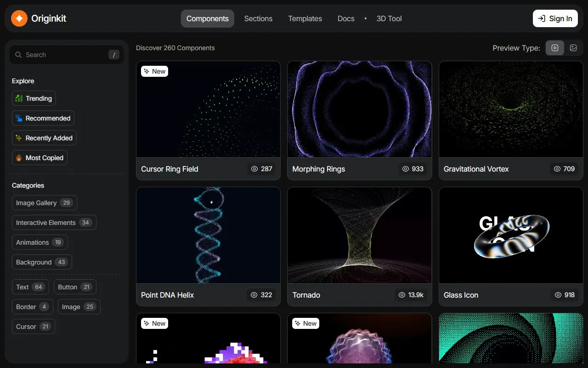Open the Morphing Rings preview
Image resolution: width=588 pixels, height=368 pixels.
360,109
